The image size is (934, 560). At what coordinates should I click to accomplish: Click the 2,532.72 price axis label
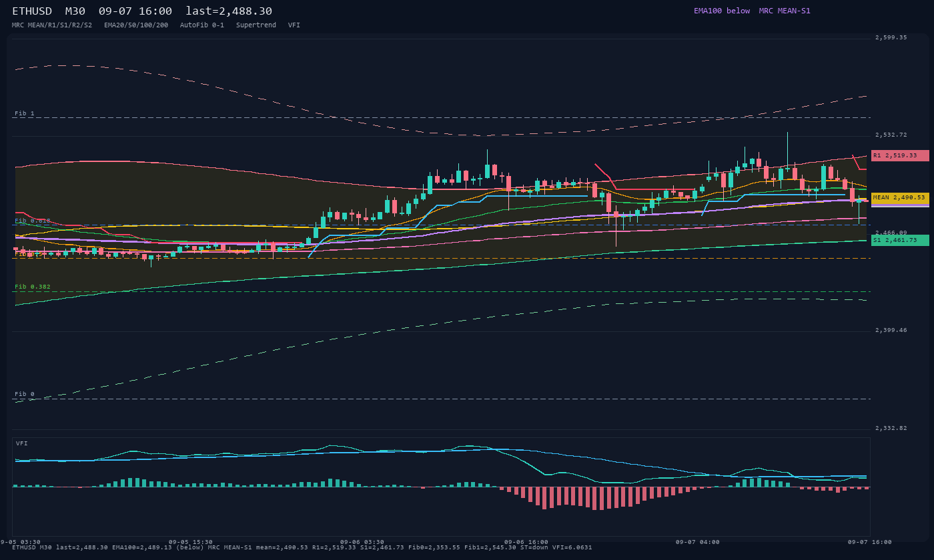click(891, 135)
